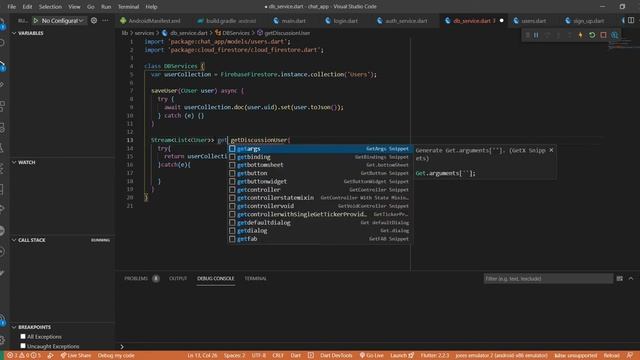
Task: Select getbottomsheet suggestion
Action: pos(320,165)
